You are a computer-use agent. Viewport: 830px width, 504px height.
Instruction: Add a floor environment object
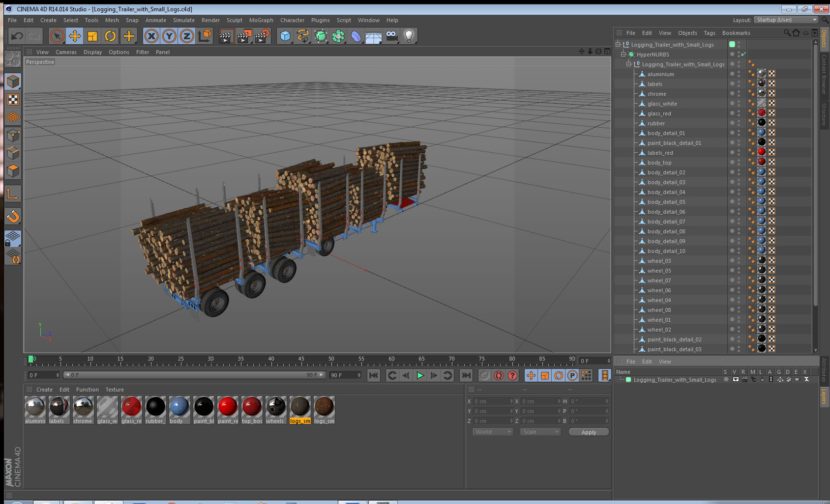click(x=374, y=36)
